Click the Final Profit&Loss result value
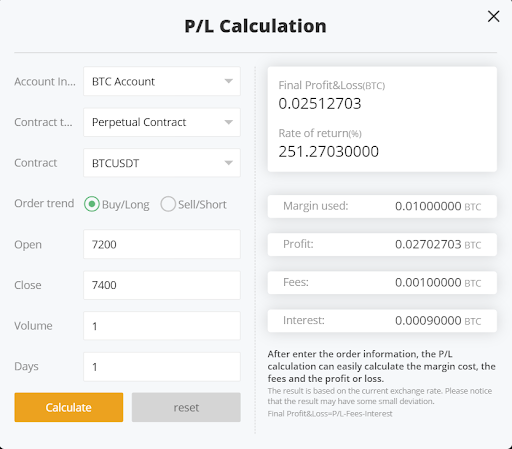This screenshot has width=512, height=449. point(320,103)
